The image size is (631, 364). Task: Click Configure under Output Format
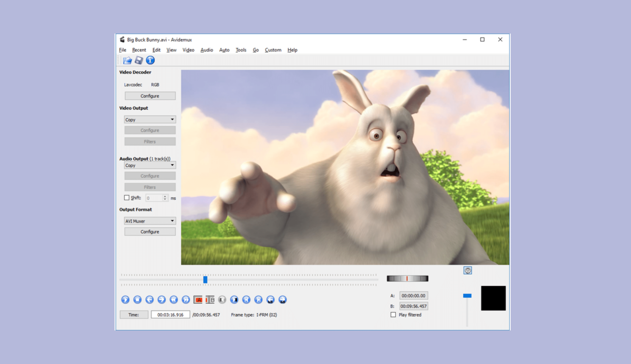[150, 232]
